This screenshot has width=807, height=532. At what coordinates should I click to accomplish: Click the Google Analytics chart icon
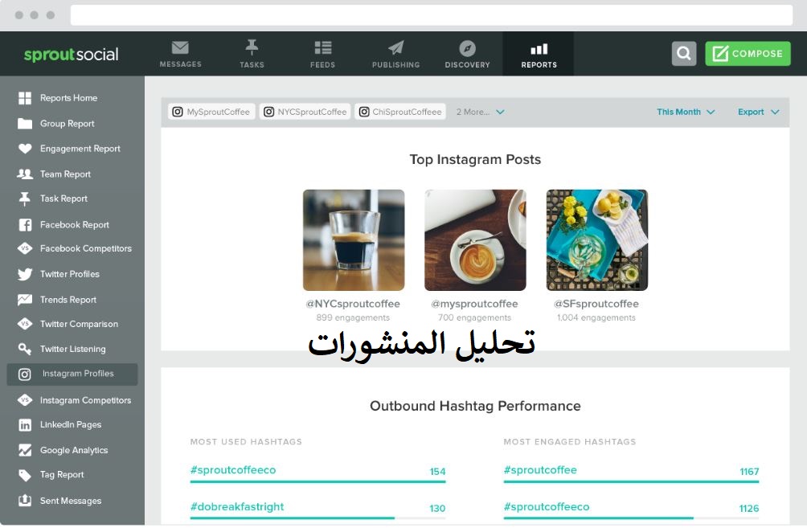[x=25, y=450]
